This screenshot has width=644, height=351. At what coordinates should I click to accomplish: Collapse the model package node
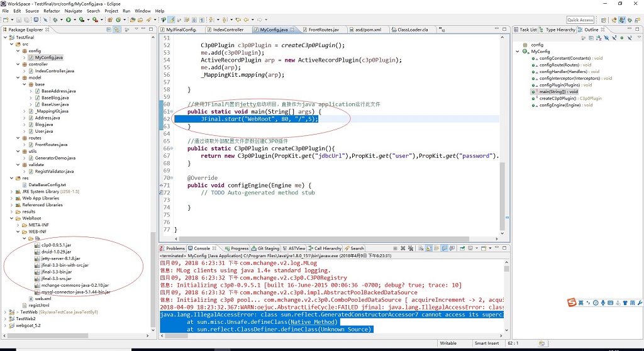(18, 77)
